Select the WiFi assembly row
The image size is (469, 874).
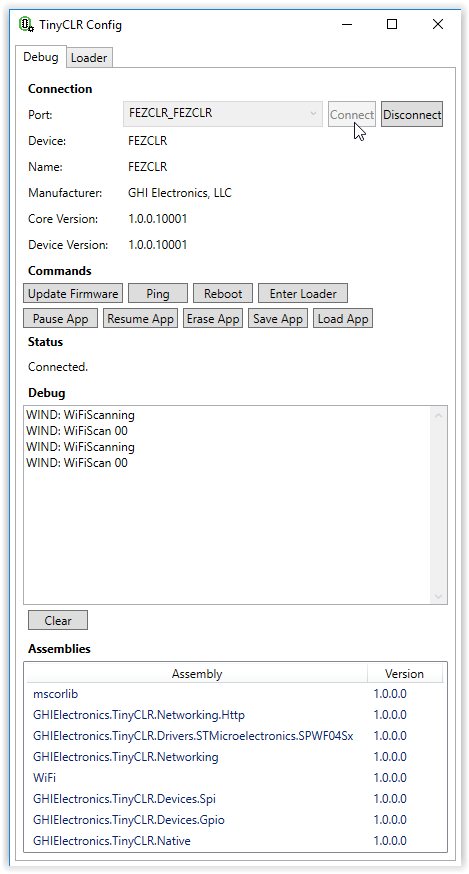(x=235, y=778)
